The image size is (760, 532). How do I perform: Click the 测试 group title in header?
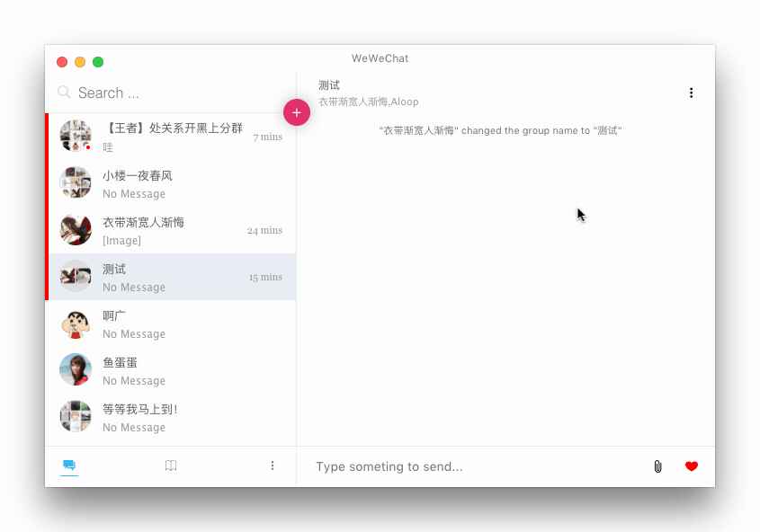click(329, 85)
